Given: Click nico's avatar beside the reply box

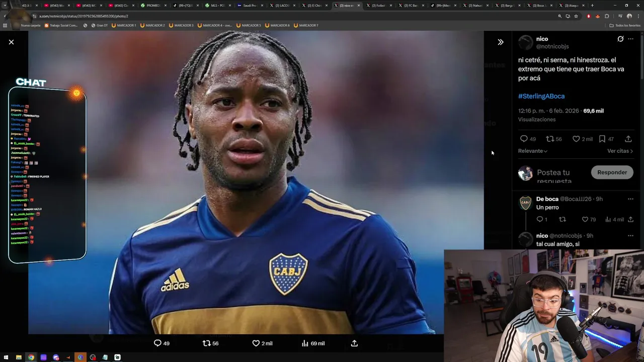Looking at the screenshot, I should 525,173.
